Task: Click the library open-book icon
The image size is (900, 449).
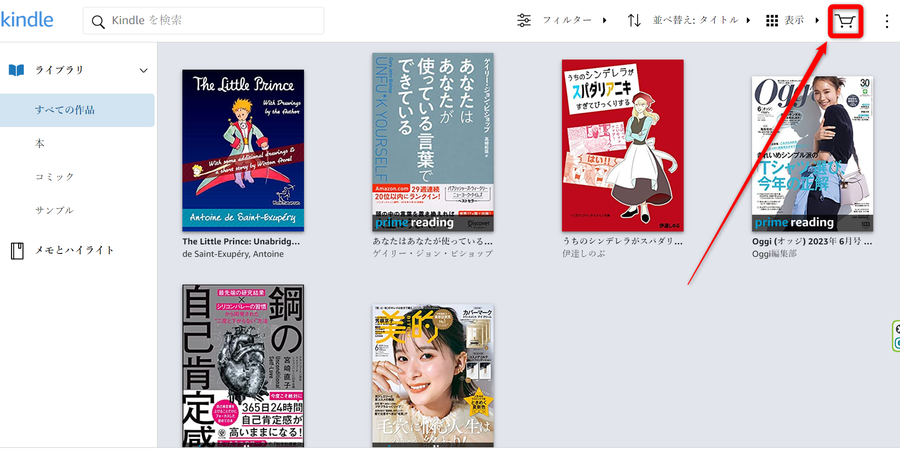Action: [16, 70]
